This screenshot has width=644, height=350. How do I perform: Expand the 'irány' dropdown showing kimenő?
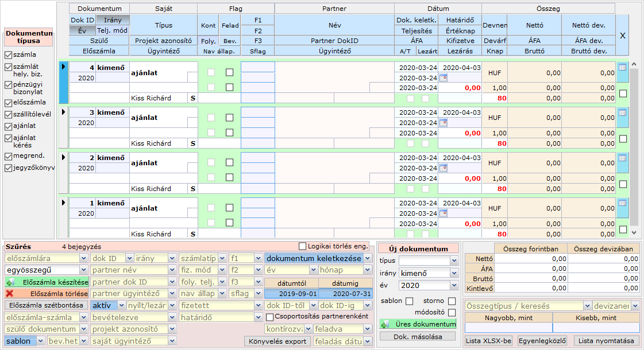click(x=454, y=273)
